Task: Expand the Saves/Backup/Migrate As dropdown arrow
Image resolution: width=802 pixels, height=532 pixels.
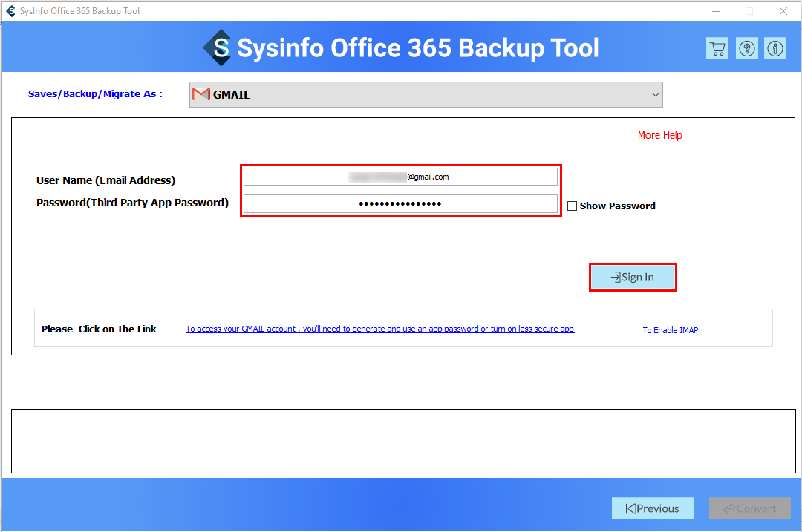Action: (655, 95)
